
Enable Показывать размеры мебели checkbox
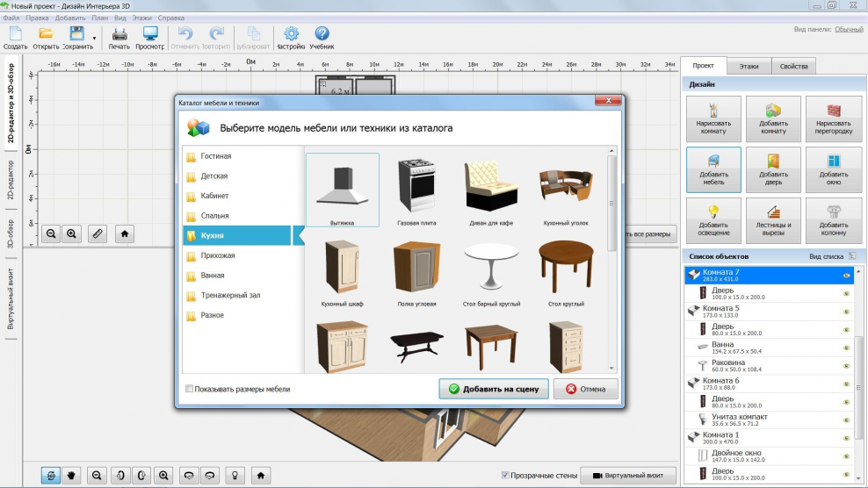(x=189, y=389)
